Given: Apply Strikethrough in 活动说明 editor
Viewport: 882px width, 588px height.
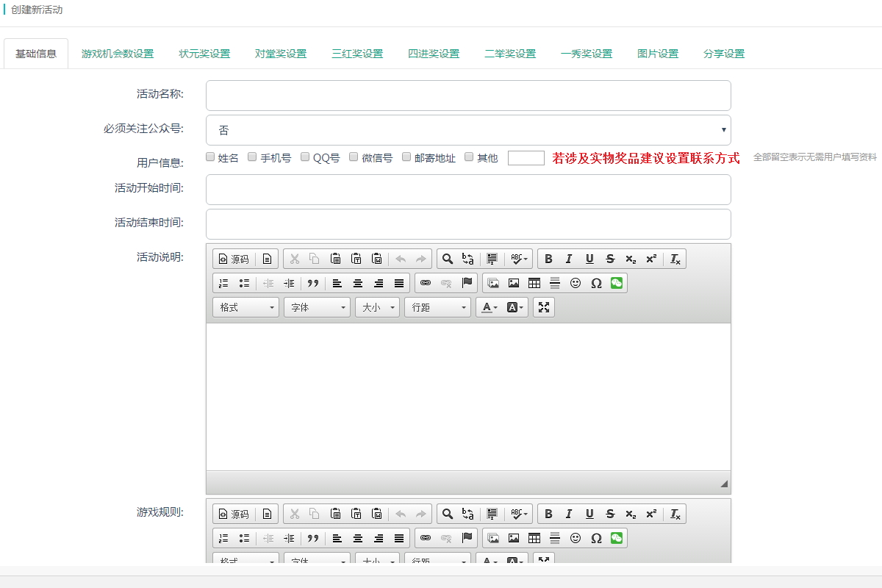Looking at the screenshot, I should (x=610, y=259).
